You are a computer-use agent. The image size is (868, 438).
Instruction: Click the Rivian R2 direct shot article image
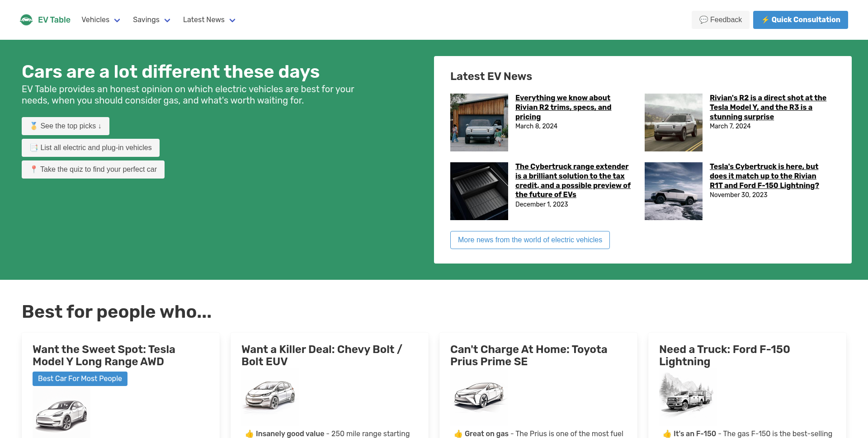[x=673, y=122]
